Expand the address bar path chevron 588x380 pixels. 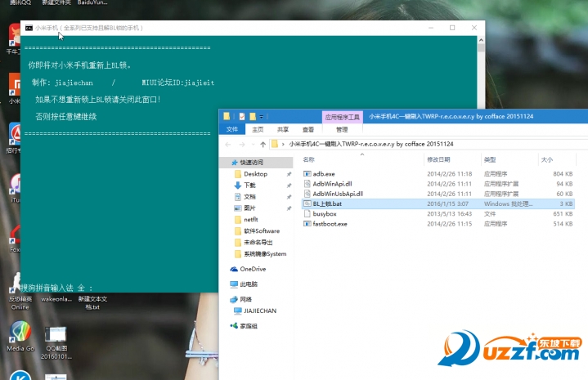[x=283, y=145]
